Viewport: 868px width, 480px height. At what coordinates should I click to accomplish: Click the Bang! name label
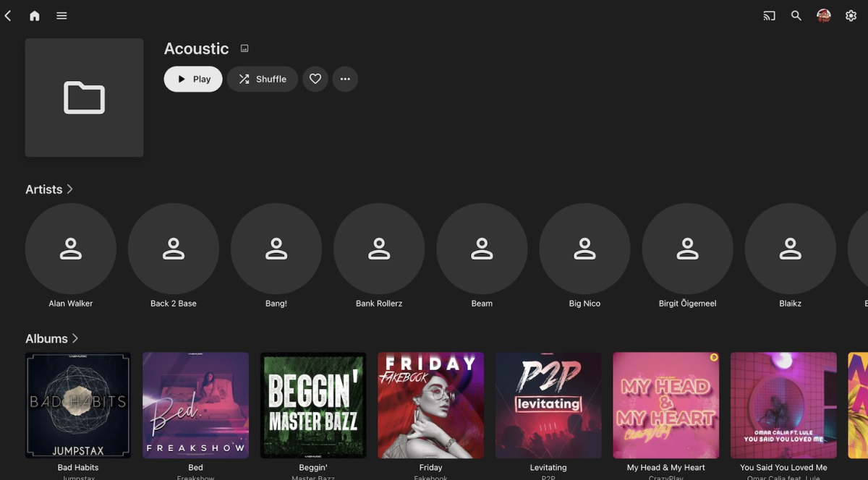tap(276, 304)
